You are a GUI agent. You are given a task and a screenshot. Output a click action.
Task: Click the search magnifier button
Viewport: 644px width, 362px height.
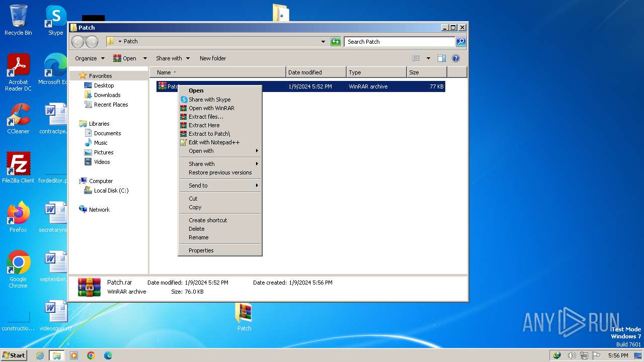pos(460,42)
